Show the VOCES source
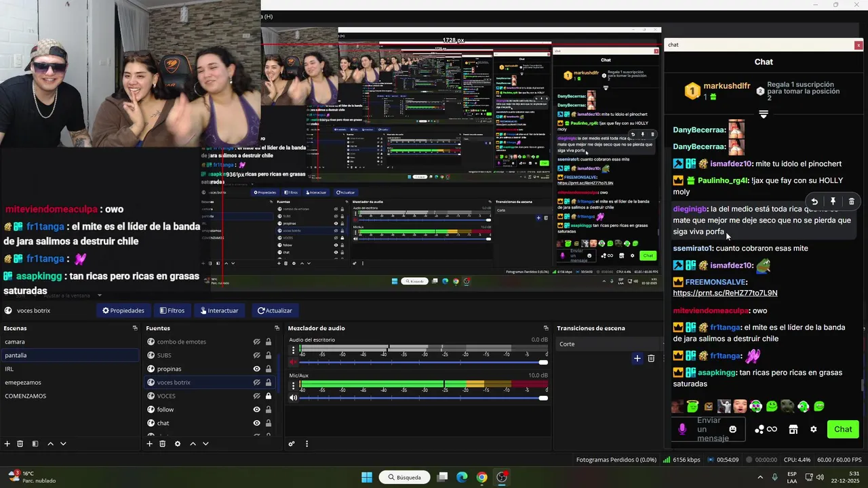 click(257, 396)
